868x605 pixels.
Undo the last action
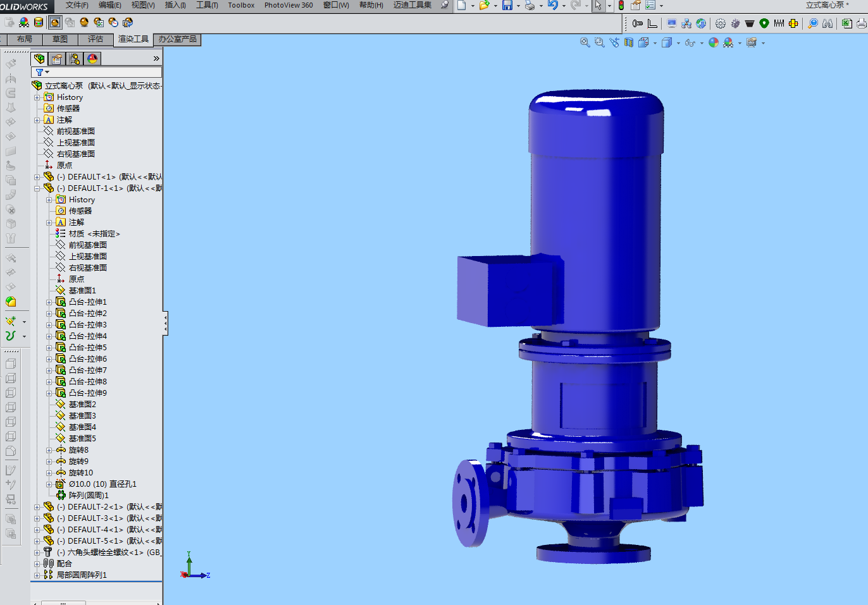[552, 5]
